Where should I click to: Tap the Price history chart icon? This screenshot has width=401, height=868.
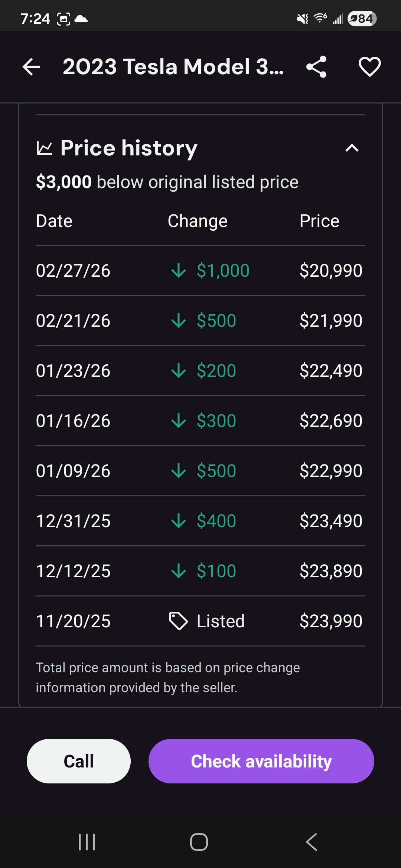tap(45, 148)
